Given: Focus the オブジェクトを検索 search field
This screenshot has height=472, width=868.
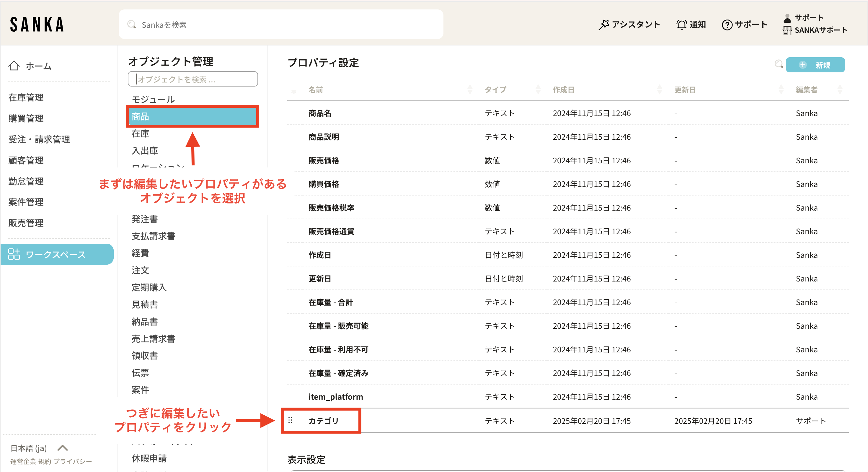Looking at the screenshot, I should click(193, 79).
